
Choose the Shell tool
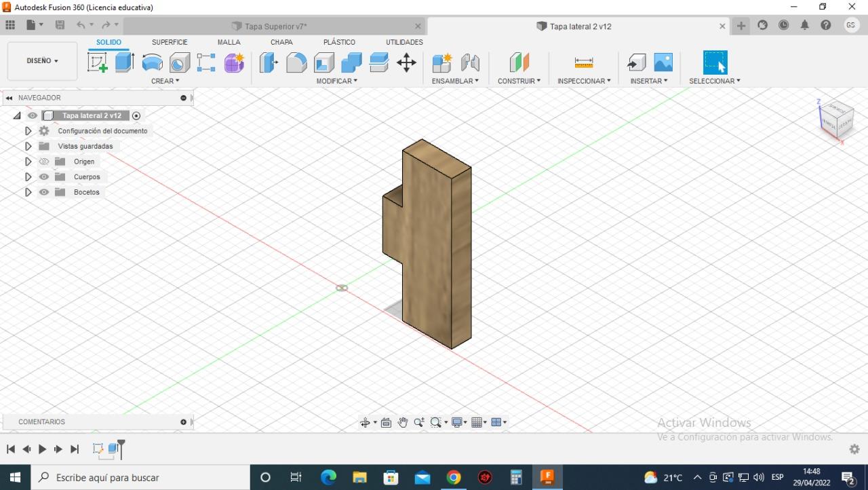coord(324,62)
